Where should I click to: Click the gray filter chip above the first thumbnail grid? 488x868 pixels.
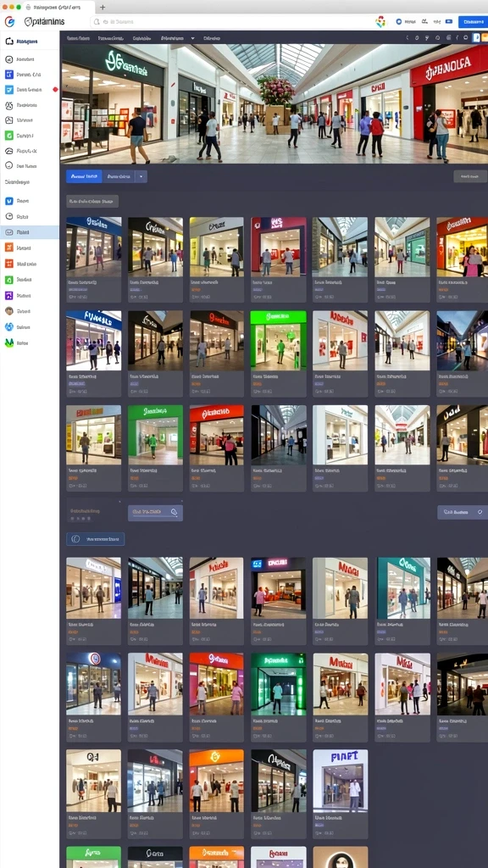[92, 202]
